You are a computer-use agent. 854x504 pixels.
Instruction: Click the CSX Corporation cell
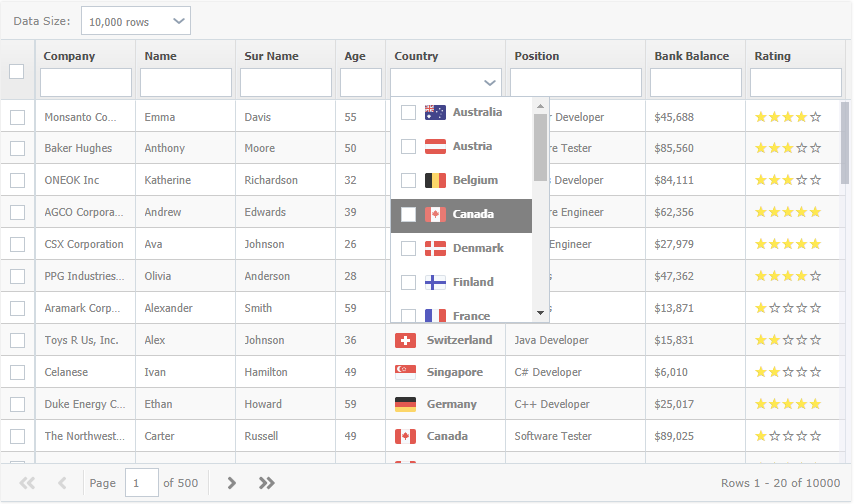tap(86, 244)
